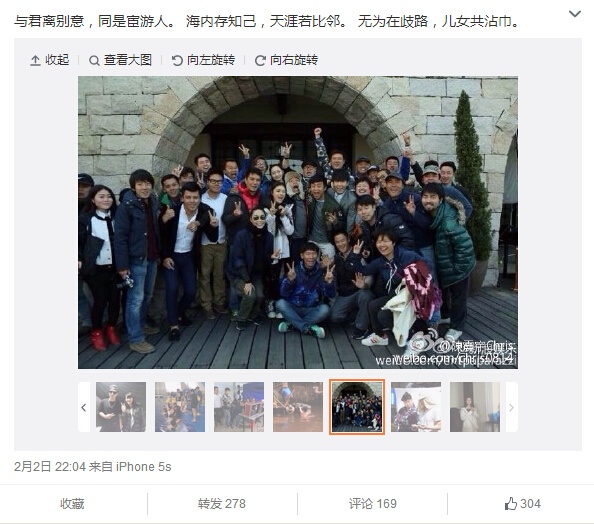Show previous thumbnails with left arrow
Screen dimensions: 594x524
click(x=84, y=407)
